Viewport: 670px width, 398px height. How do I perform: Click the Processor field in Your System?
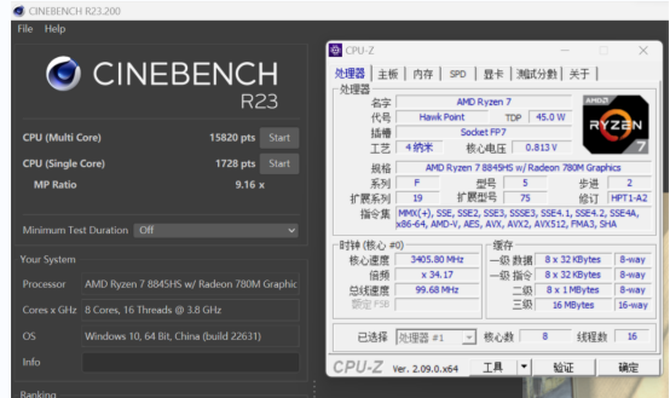click(191, 284)
